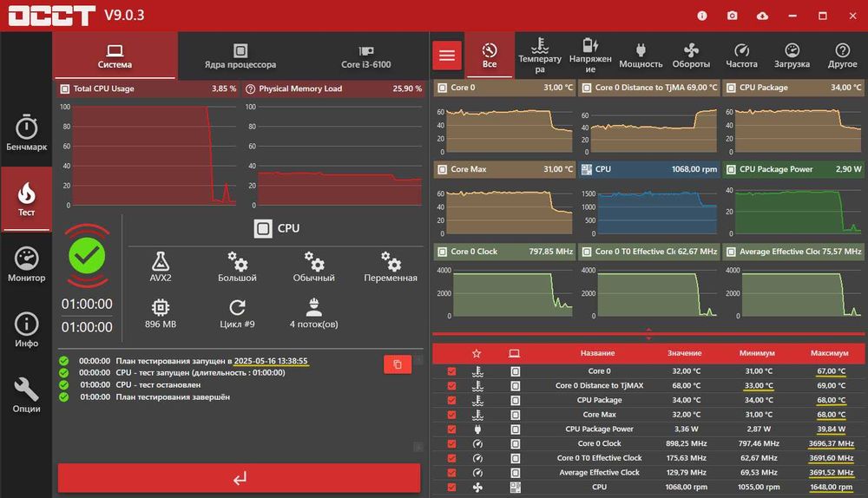Copy the log with red copy button
868x498 pixels.
[x=398, y=364]
